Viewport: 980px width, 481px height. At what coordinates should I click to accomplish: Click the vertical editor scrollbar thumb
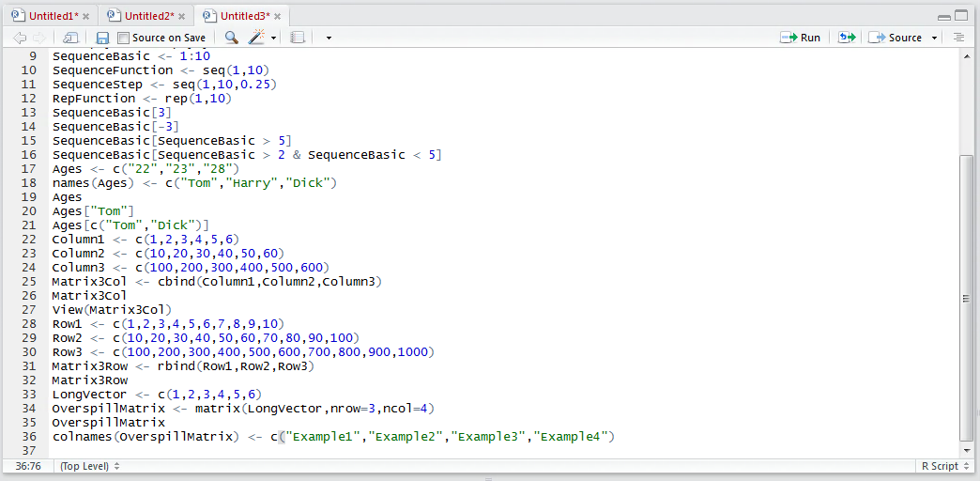pyautogui.click(x=966, y=299)
